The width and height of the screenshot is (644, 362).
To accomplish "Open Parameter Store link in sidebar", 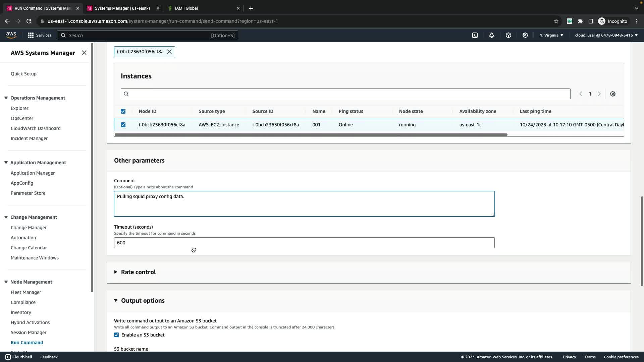I will [28, 193].
